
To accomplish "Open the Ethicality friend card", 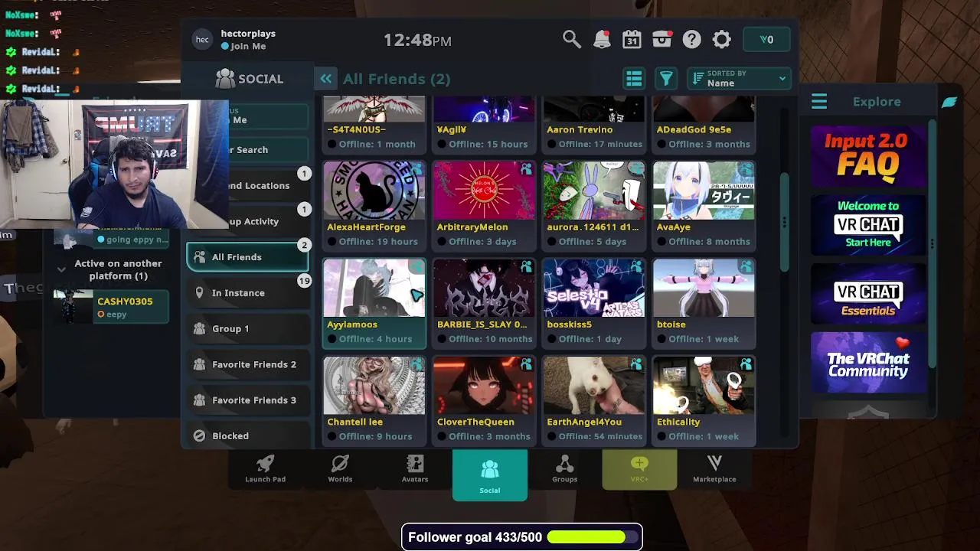I will pyautogui.click(x=704, y=400).
